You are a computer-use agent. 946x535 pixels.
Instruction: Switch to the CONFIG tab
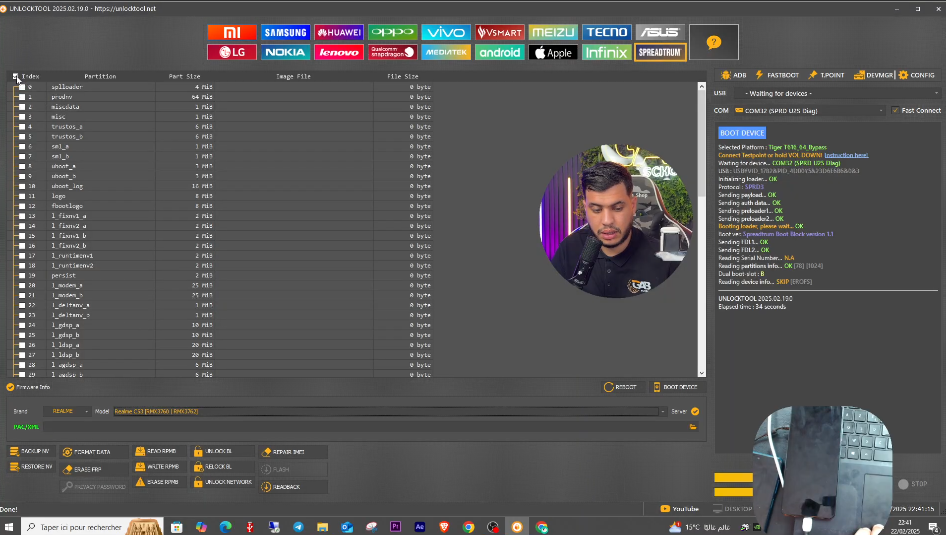pos(916,75)
